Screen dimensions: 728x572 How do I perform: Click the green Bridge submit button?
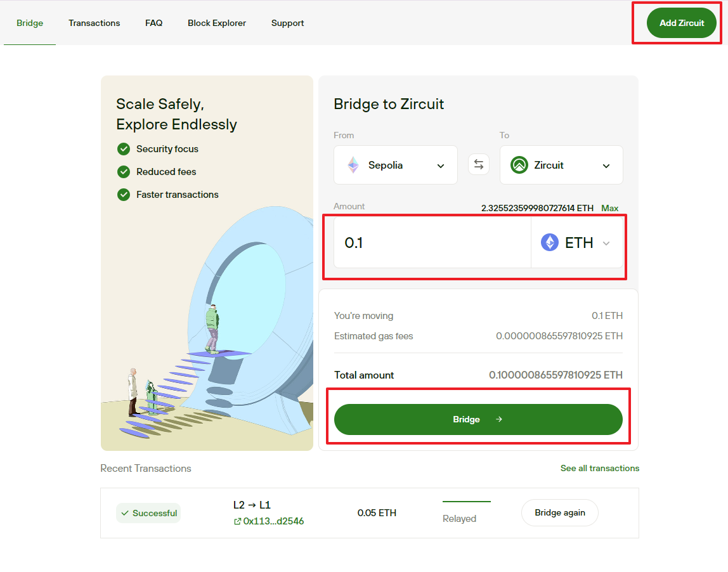point(478,419)
